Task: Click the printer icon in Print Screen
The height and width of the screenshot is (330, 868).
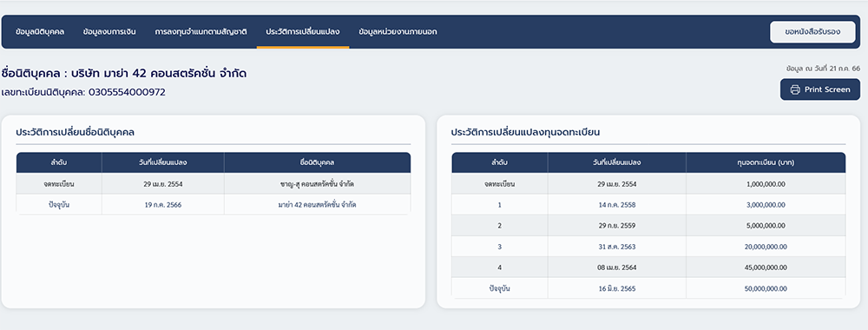Action: (x=795, y=89)
